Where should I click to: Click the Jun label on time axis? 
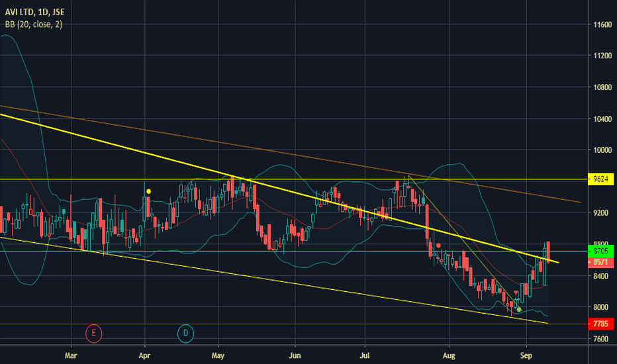point(295,355)
